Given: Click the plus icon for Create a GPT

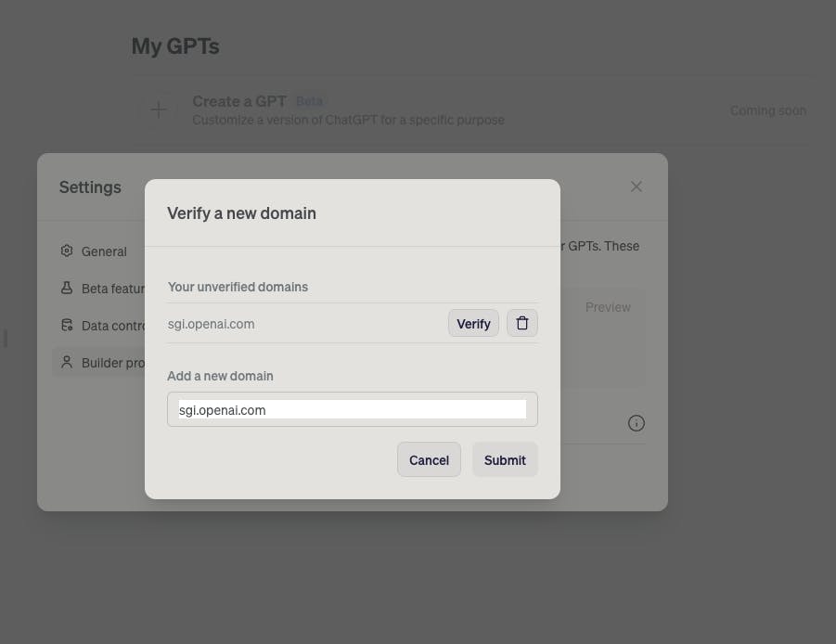Looking at the screenshot, I should [159, 109].
